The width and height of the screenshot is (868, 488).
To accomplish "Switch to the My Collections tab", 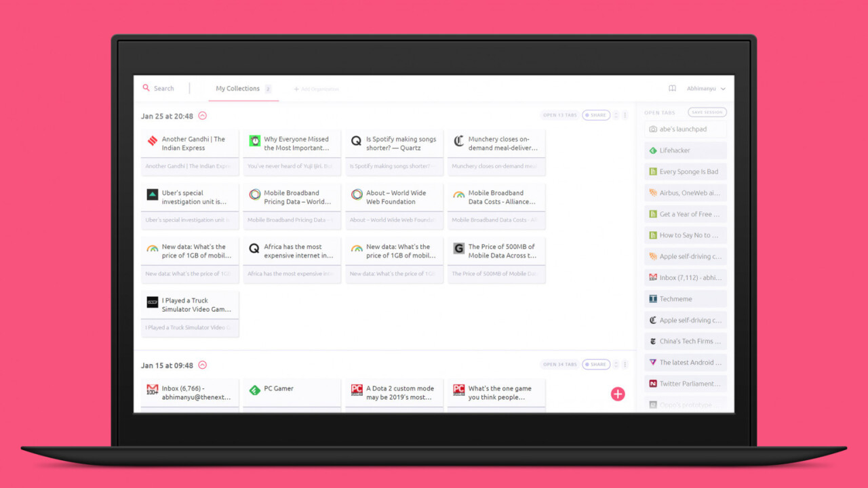I will point(237,89).
